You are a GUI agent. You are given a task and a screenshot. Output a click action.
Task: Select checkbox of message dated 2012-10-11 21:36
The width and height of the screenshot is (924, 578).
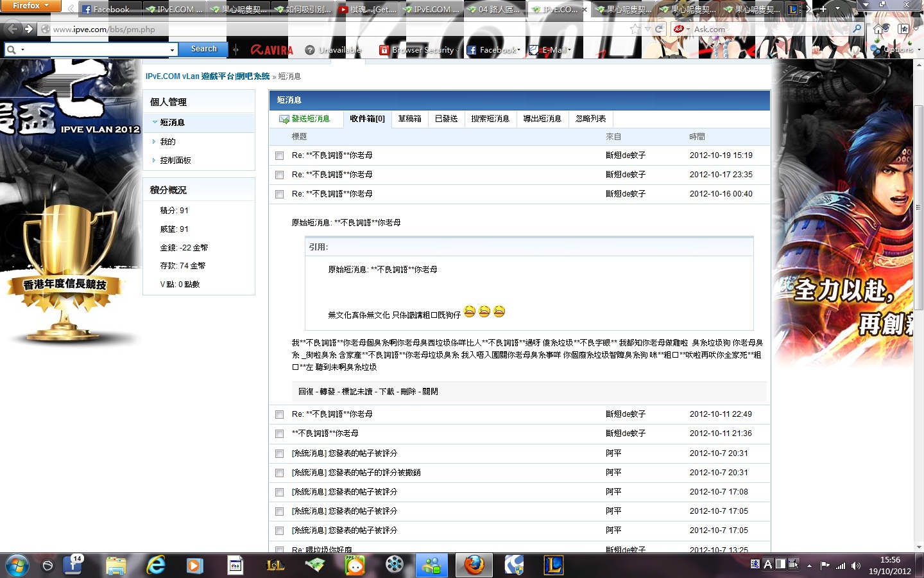pos(279,434)
